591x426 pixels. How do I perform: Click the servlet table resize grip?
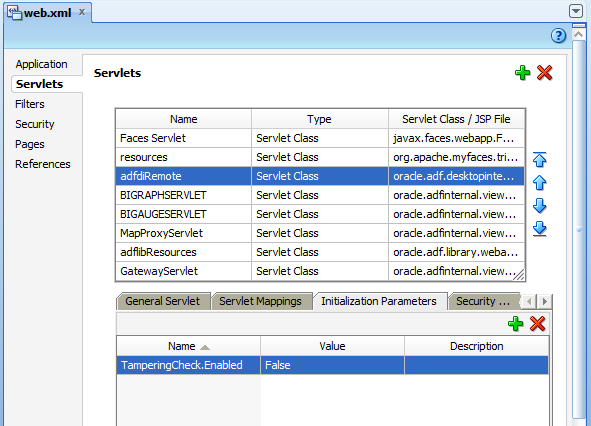(x=519, y=275)
